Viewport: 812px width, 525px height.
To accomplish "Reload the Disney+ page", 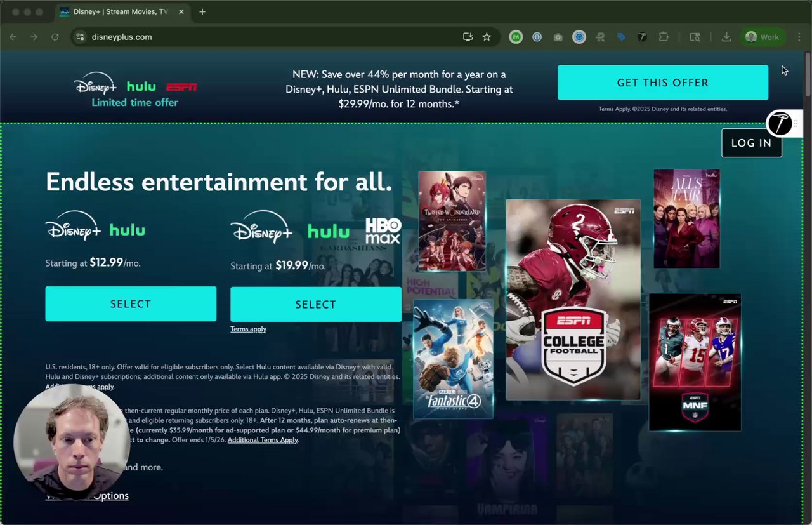I will [55, 37].
